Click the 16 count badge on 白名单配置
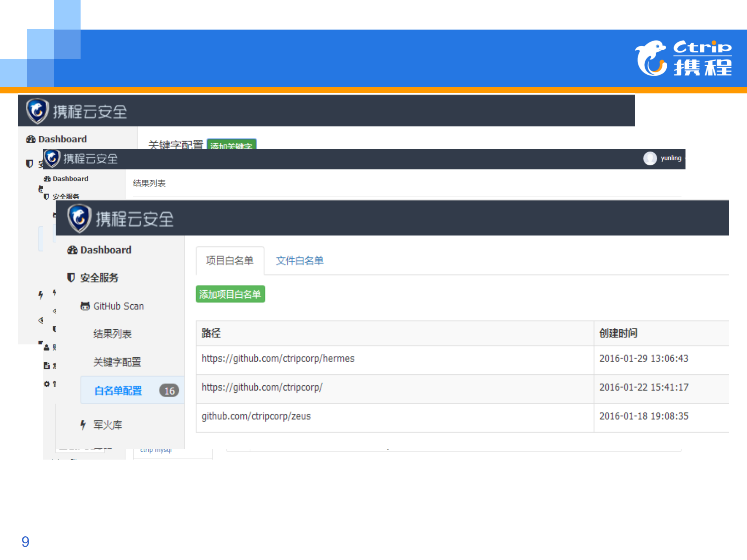 [x=169, y=390]
